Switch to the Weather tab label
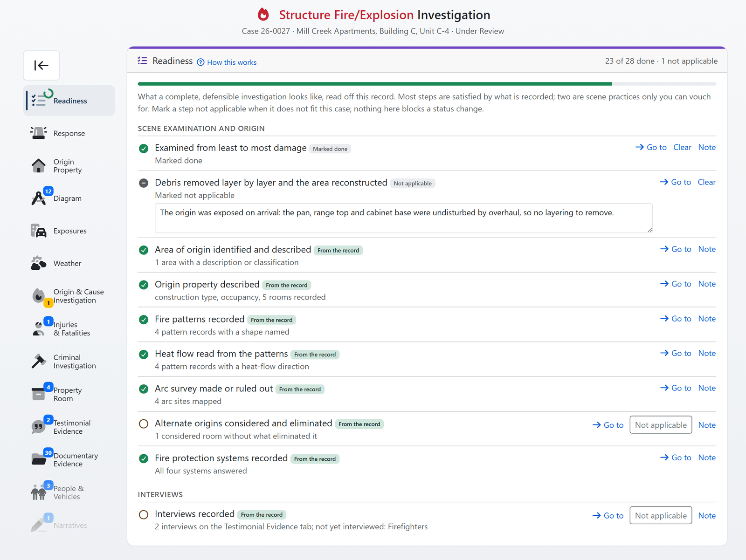746x560 pixels. pyautogui.click(x=67, y=263)
